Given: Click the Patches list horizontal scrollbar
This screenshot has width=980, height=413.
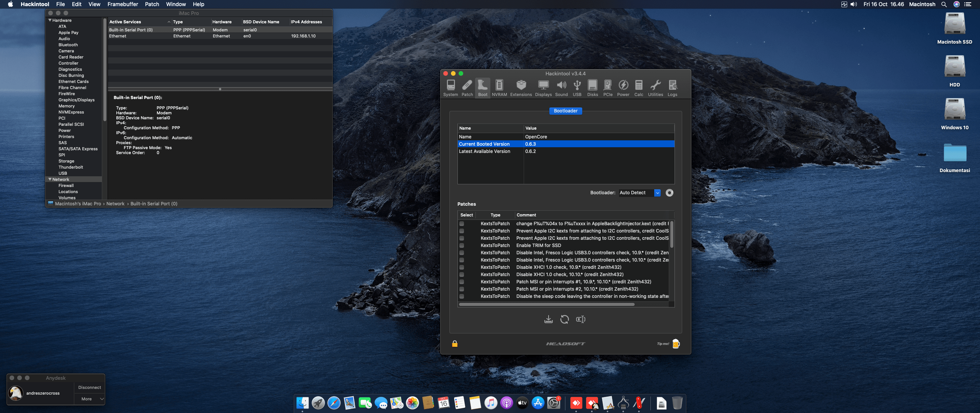Looking at the screenshot, I should pos(547,304).
